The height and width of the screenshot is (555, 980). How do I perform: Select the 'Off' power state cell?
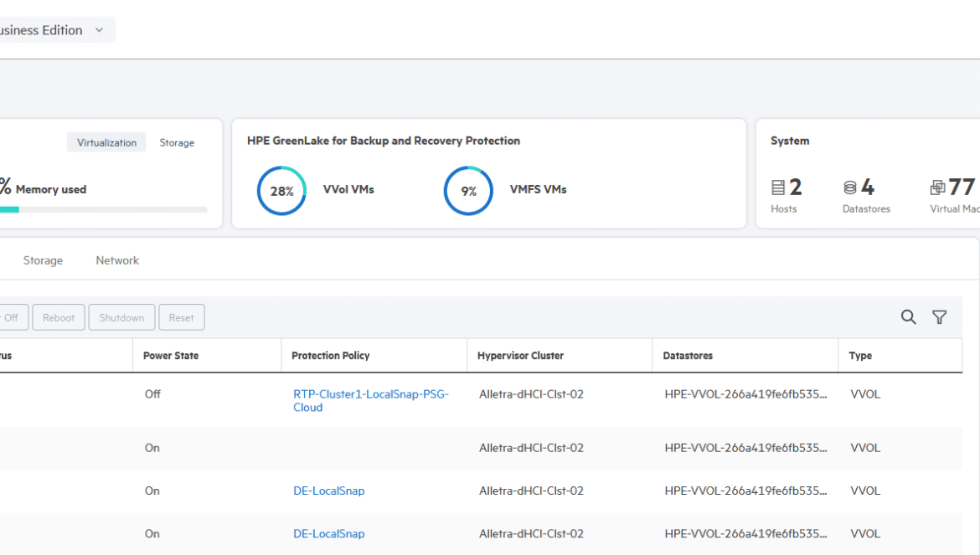(x=152, y=394)
